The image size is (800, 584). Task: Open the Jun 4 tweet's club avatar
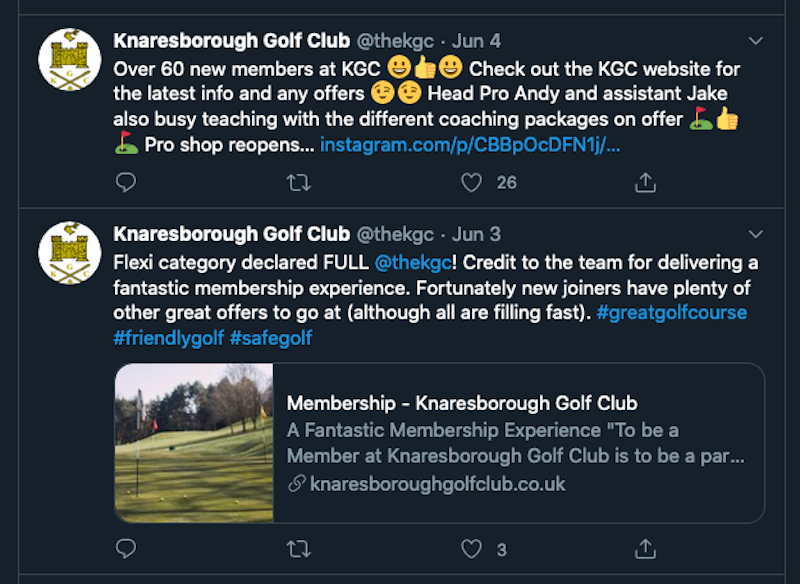click(70, 60)
